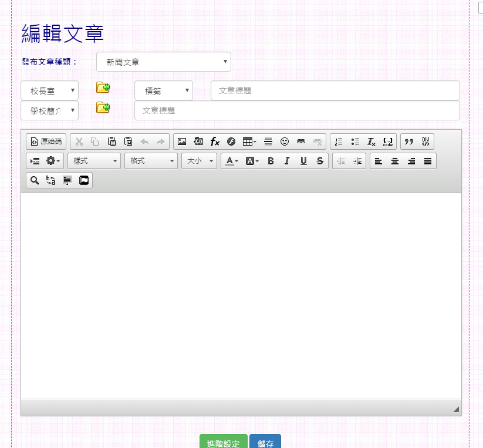Insert a code snippet

coord(388,142)
